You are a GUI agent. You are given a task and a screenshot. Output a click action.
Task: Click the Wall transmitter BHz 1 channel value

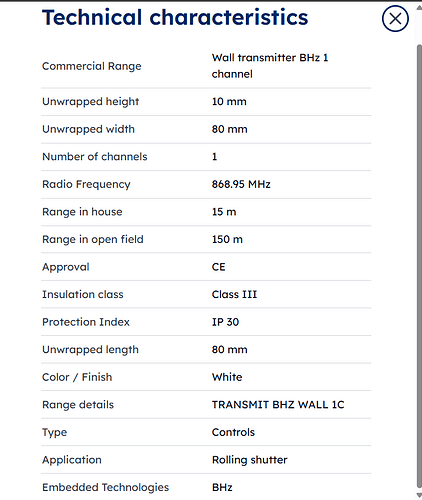tap(270, 66)
